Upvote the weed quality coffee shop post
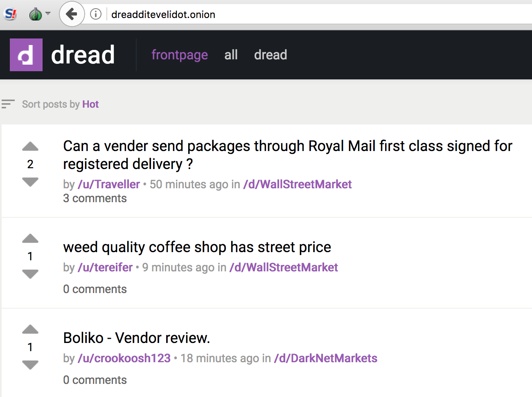Screen dimensions: 532x397 click(30, 238)
